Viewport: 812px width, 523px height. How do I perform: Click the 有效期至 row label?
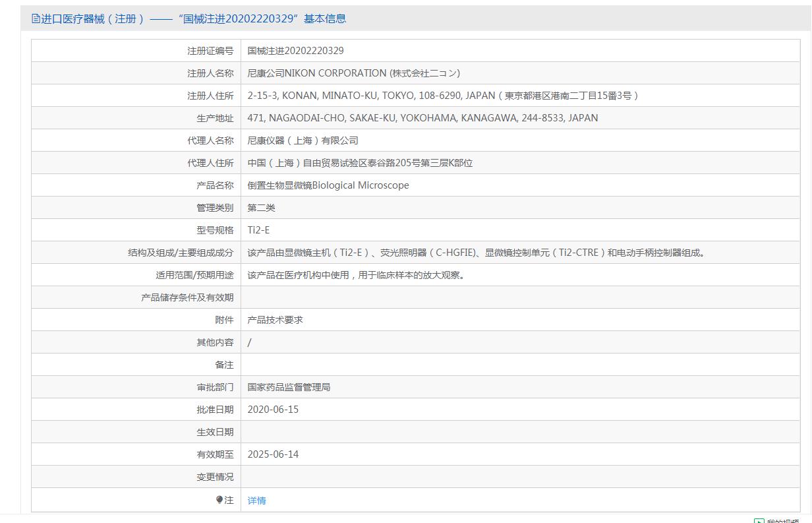[x=215, y=454]
